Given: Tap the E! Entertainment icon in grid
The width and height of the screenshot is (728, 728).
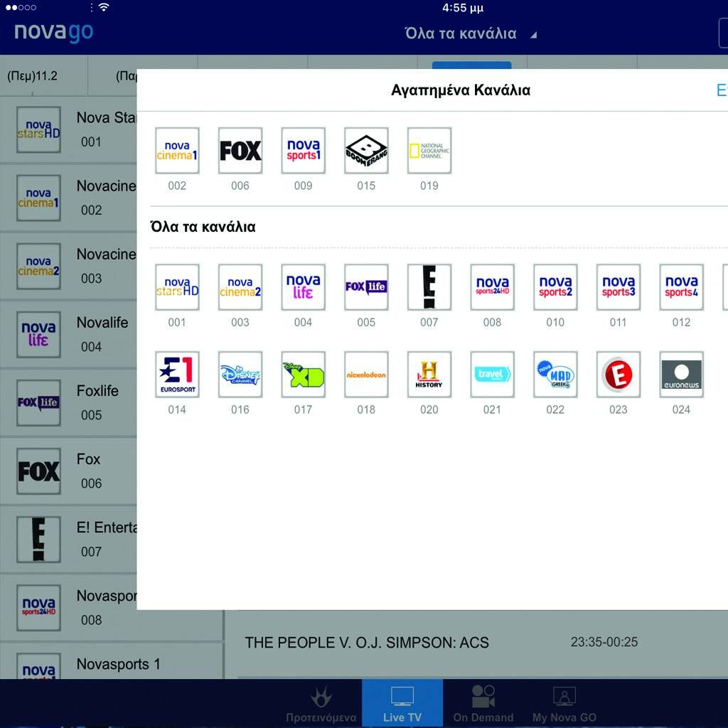Looking at the screenshot, I should (429, 287).
